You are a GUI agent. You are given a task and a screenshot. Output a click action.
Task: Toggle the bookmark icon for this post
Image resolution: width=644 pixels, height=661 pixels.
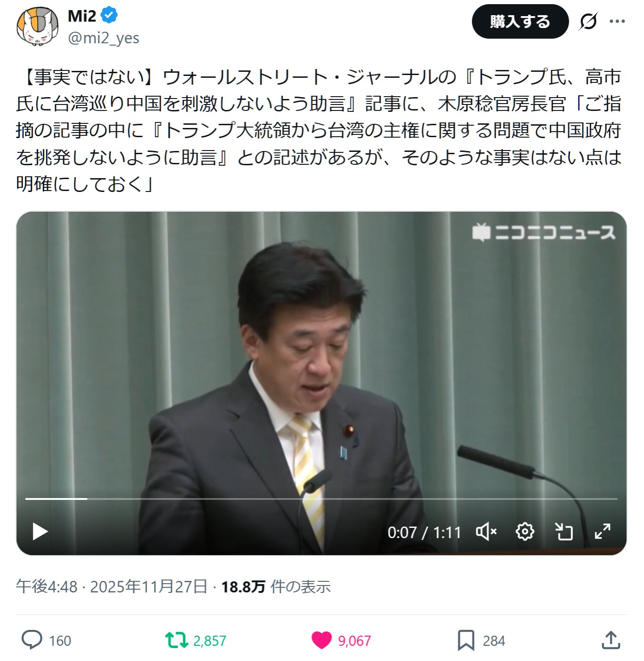pos(466,640)
